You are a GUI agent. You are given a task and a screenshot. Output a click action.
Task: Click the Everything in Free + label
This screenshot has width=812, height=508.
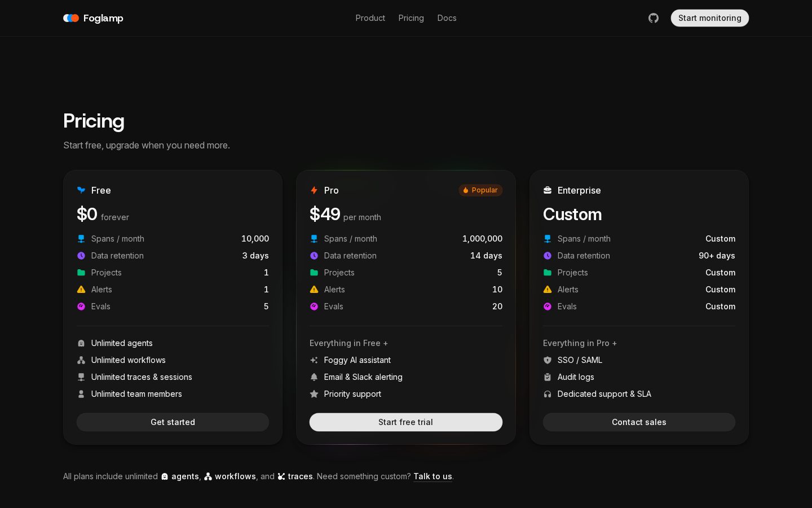pyautogui.click(x=348, y=343)
